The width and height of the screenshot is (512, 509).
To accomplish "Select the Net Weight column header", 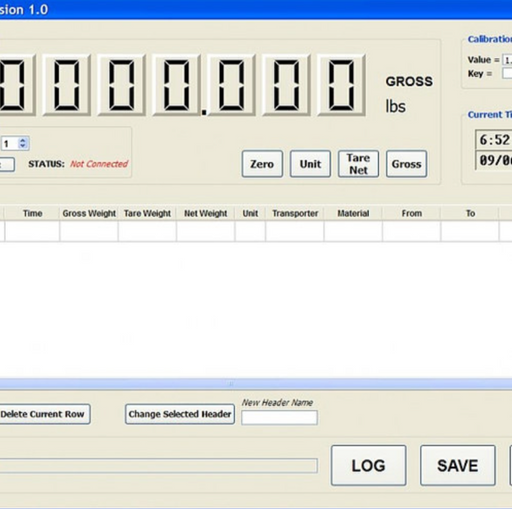I will click(x=206, y=213).
